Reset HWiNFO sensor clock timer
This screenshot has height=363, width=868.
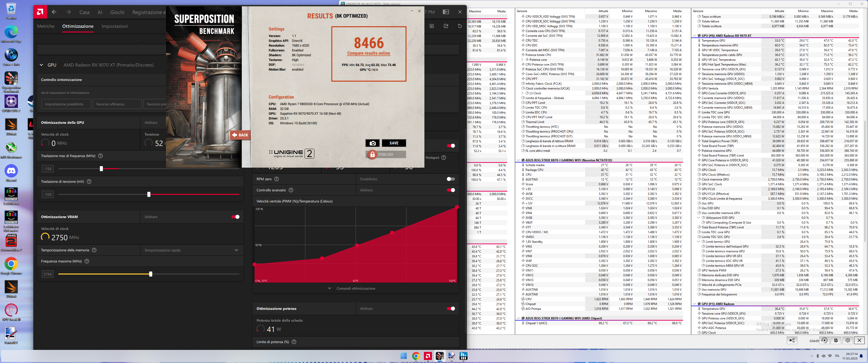tap(824, 341)
